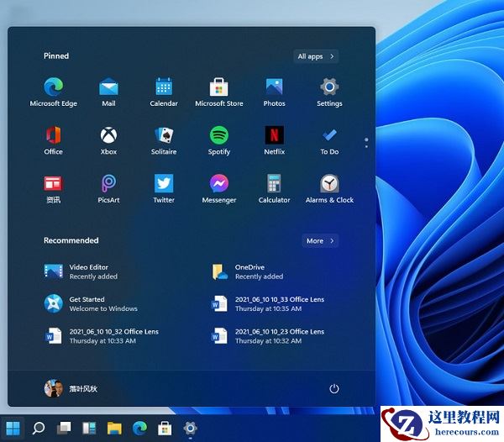
Task: Launch the Office app
Action: (54, 140)
